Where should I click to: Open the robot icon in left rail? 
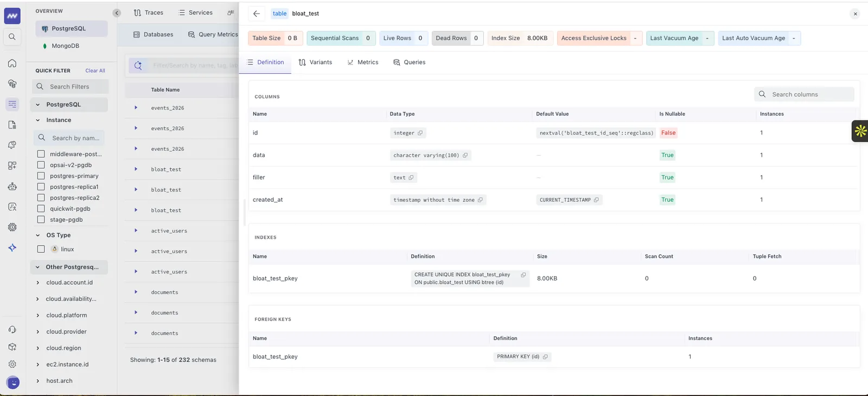pyautogui.click(x=12, y=186)
